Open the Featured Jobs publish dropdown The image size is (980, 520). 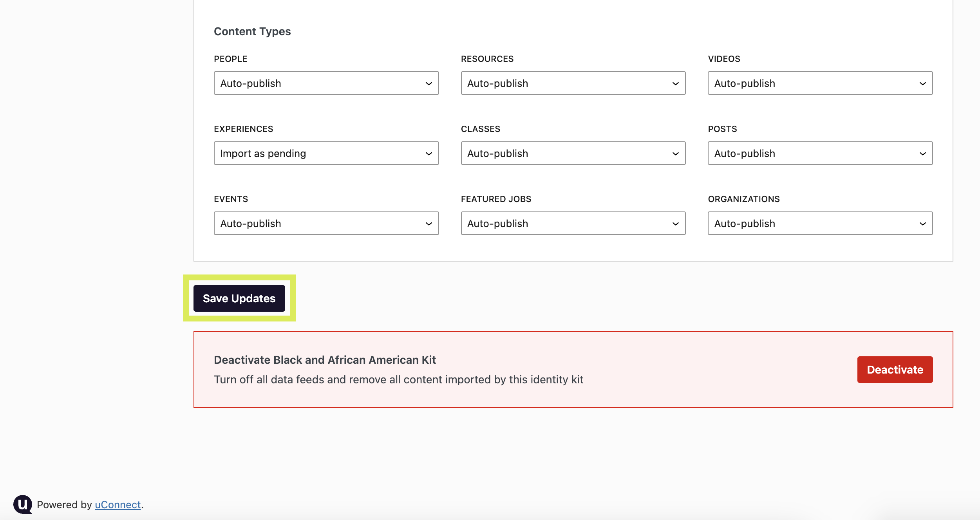point(573,223)
